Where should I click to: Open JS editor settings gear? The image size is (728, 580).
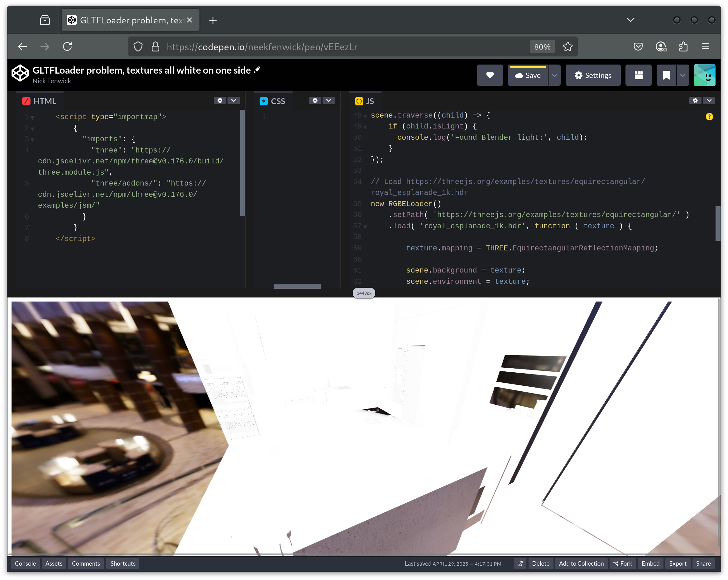[695, 100]
